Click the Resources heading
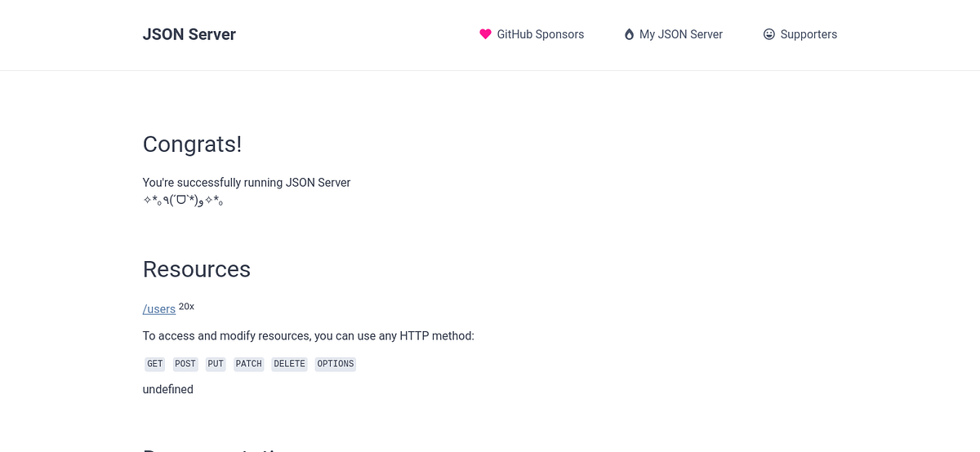 tap(197, 269)
